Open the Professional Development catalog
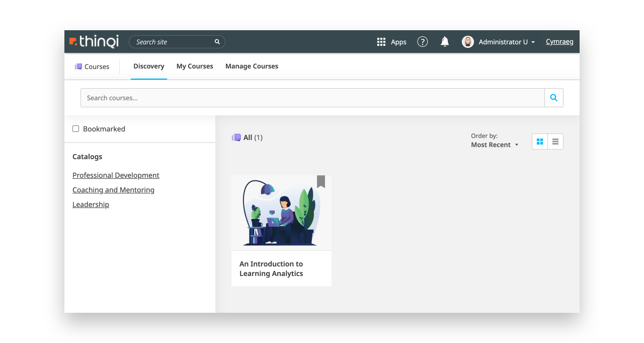Viewport: 644px width, 343px height. click(x=116, y=175)
